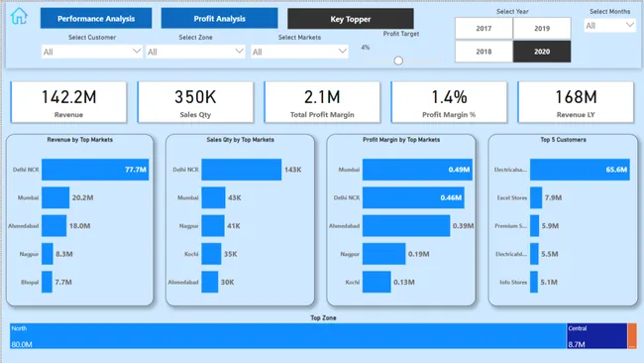Expand the Select Zone dropdown

click(195, 52)
